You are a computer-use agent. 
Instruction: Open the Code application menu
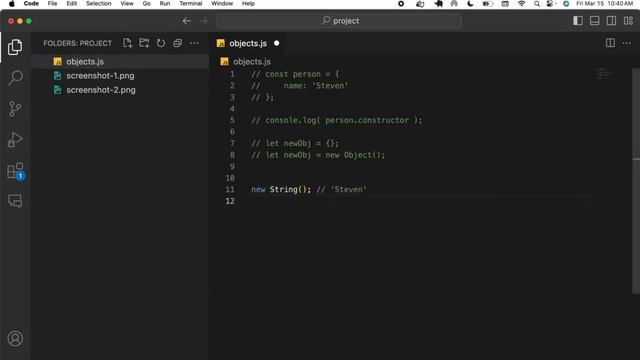point(31,4)
